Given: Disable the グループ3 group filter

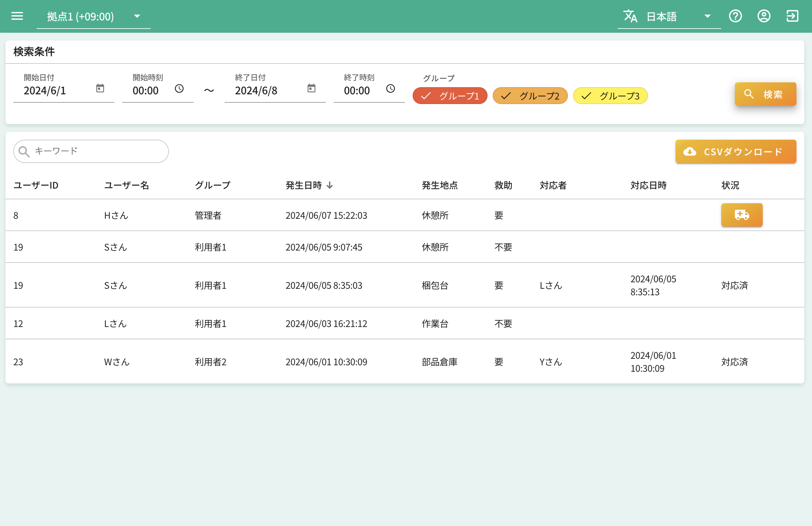Looking at the screenshot, I should [x=610, y=96].
